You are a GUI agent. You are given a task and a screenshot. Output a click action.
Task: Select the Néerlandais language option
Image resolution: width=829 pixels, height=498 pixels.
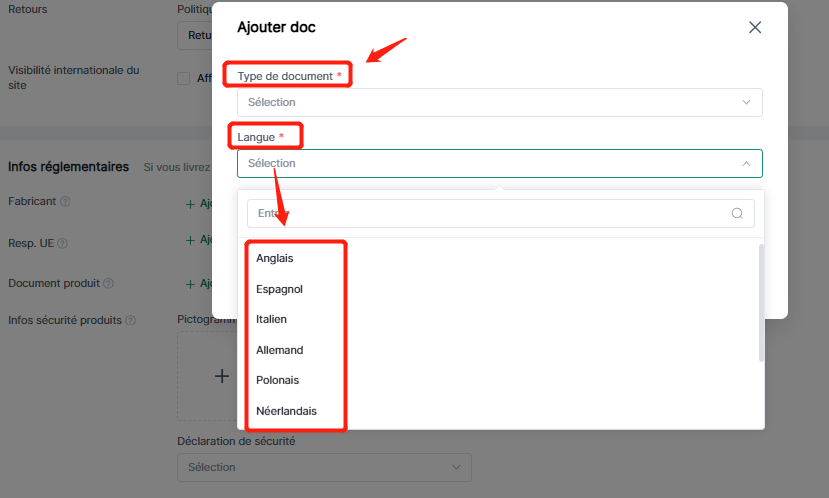click(286, 411)
